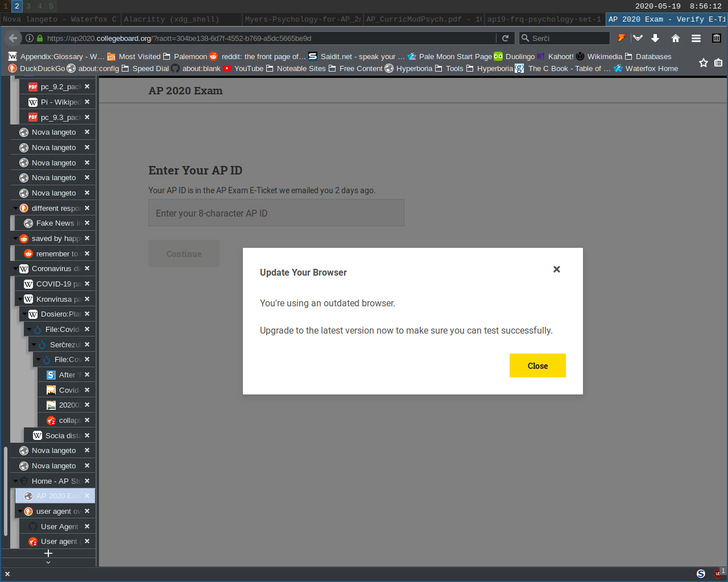Select pc_9.2_pack PDF tree tab
This screenshot has width=728, height=582.
[57, 86]
